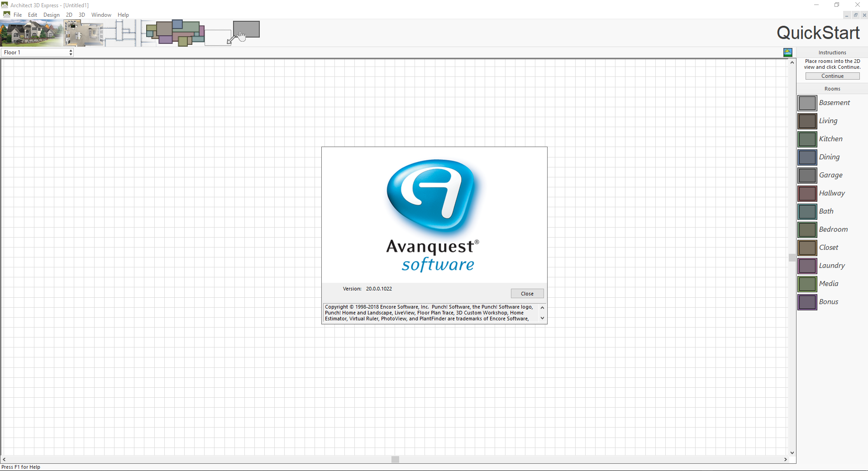Click the horizontal scrollbar left arrow
This screenshot has height=471, width=868.
[4, 460]
